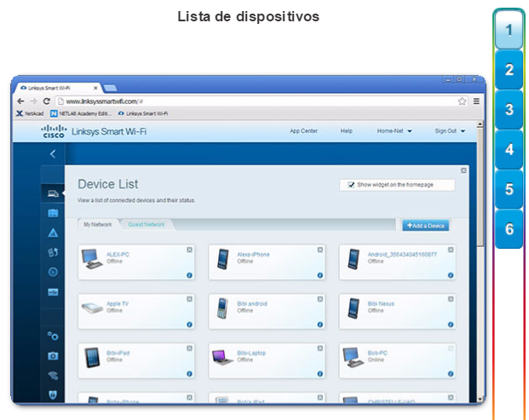
Task: Show info for Bibi Nexus
Action: pos(451,325)
